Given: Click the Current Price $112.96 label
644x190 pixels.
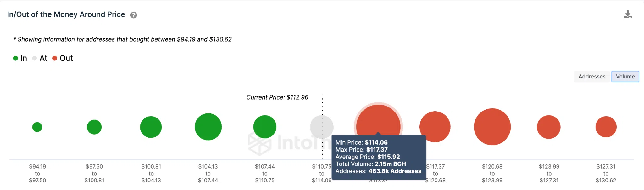Looking at the screenshot, I should [x=277, y=97].
